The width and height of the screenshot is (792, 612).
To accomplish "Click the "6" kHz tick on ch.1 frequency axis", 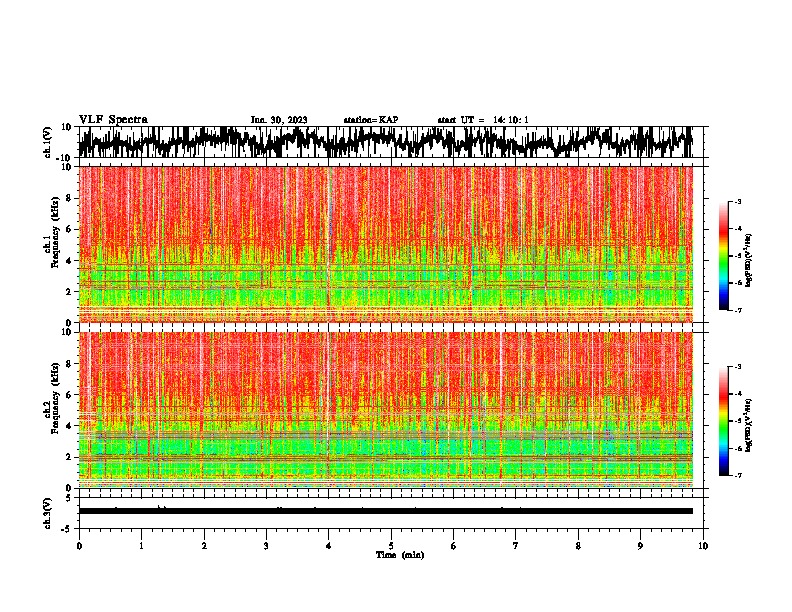I will 69,229.
